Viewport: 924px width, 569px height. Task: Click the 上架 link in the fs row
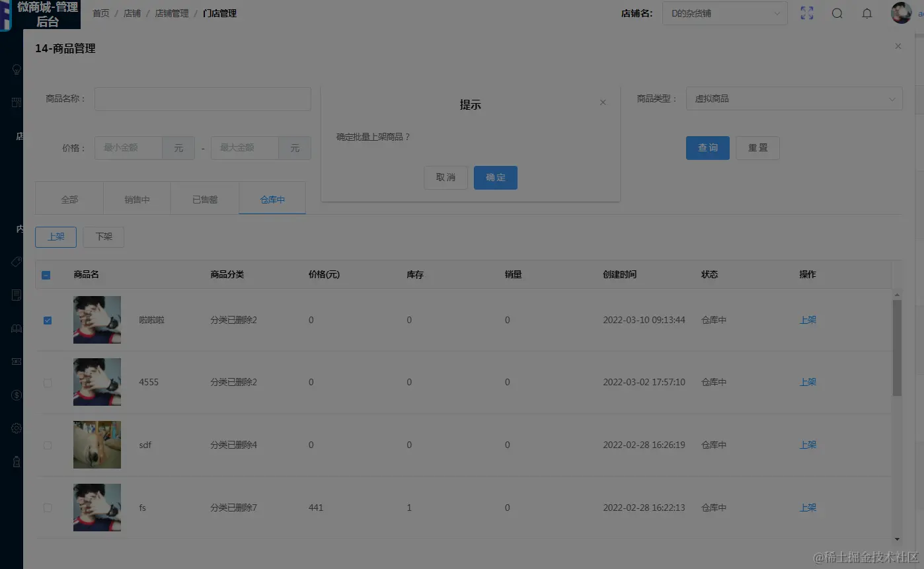click(x=808, y=508)
